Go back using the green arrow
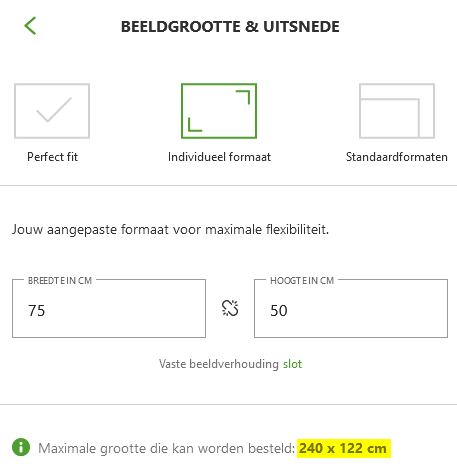Viewport: 457px width, 467px height. pos(30,26)
